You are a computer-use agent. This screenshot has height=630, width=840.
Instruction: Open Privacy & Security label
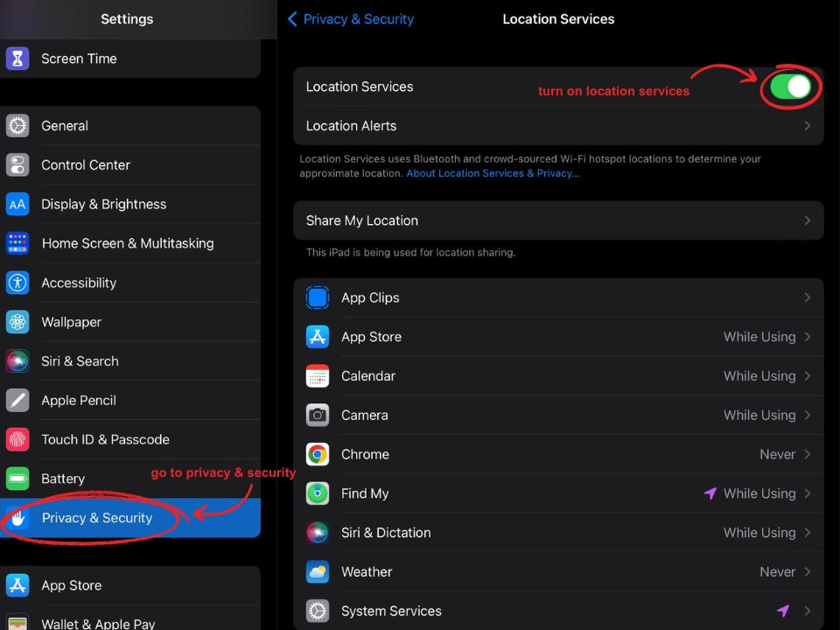point(97,518)
